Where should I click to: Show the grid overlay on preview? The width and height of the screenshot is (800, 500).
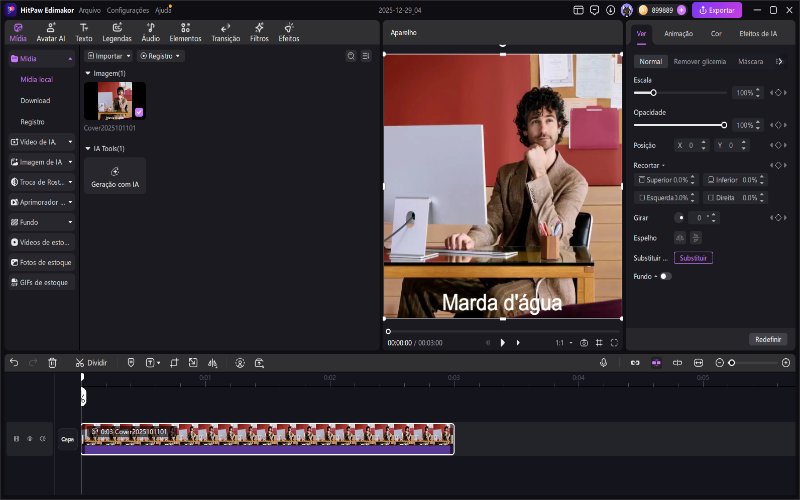click(599, 343)
